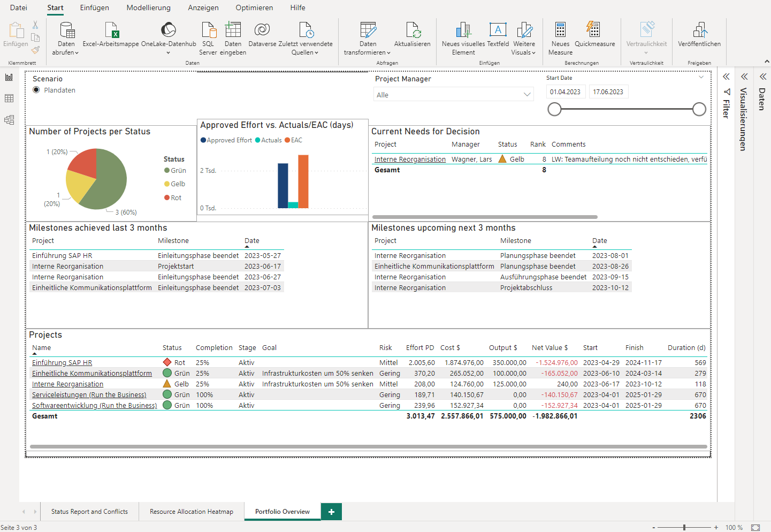Click inside the 01.04.2023 date field
The height and width of the screenshot is (532, 771).
click(565, 91)
